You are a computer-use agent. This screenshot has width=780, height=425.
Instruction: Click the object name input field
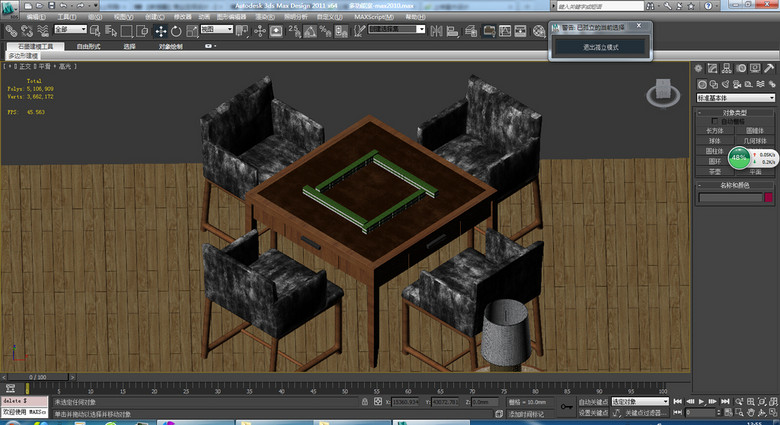point(730,198)
